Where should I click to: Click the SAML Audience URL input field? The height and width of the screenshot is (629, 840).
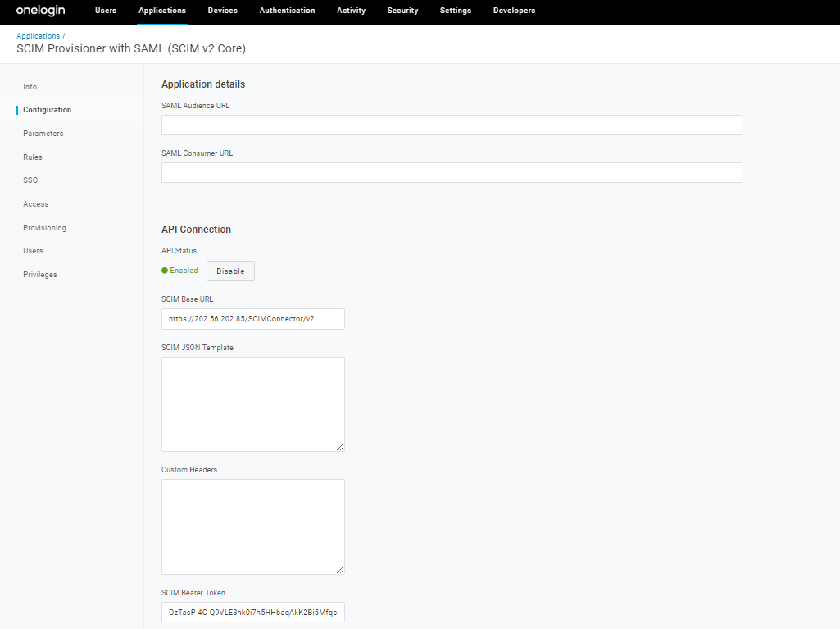[x=451, y=125]
